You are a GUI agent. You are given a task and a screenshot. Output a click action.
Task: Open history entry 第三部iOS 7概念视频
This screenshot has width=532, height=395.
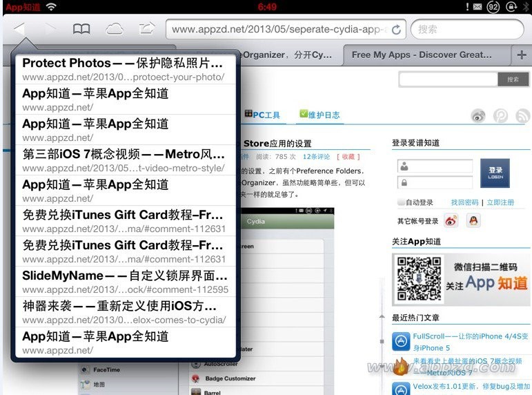click(x=126, y=160)
